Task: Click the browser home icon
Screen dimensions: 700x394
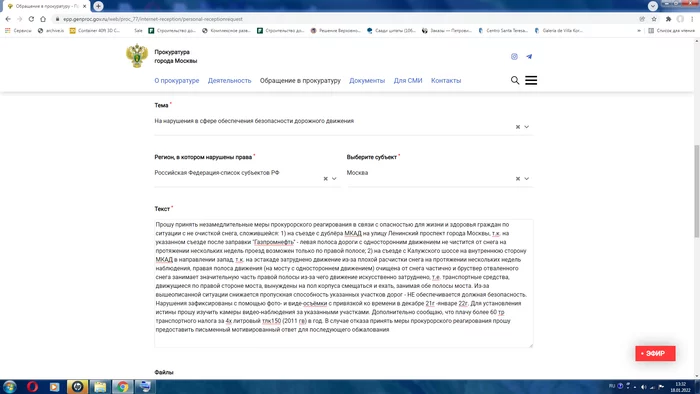Action: (x=43, y=19)
